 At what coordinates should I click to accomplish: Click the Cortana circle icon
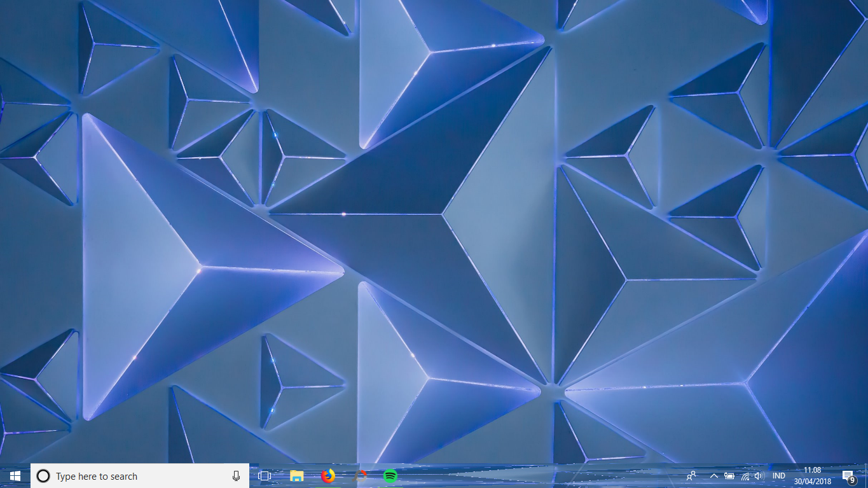coord(43,476)
